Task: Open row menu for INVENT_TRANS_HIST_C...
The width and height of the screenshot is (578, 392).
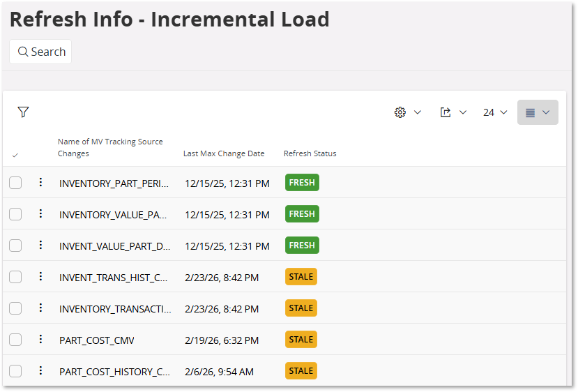Action: click(40, 276)
